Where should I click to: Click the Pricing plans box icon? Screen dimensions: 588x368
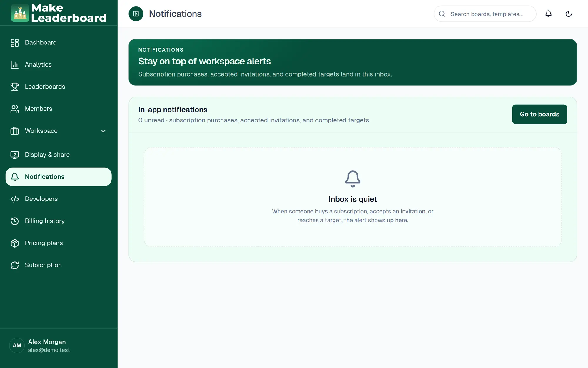[15, 243]
